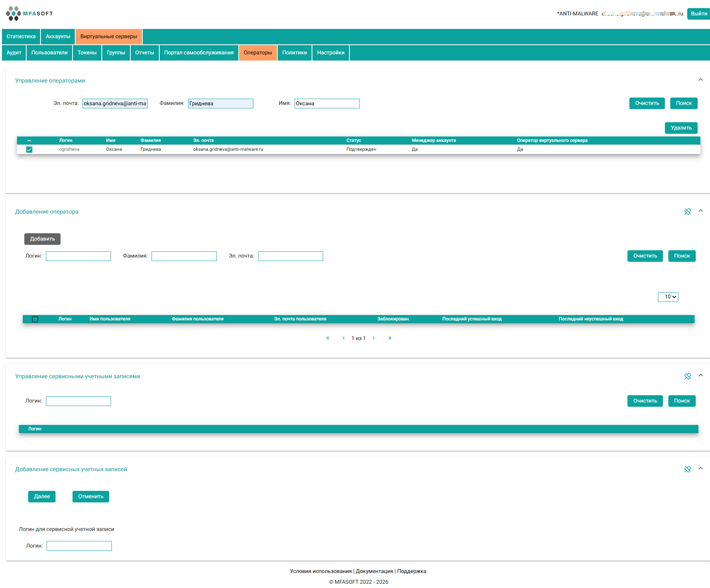Open the Токены tab
Image resolution: width=710 pixels, height=588 pixels.
point(87,53)
